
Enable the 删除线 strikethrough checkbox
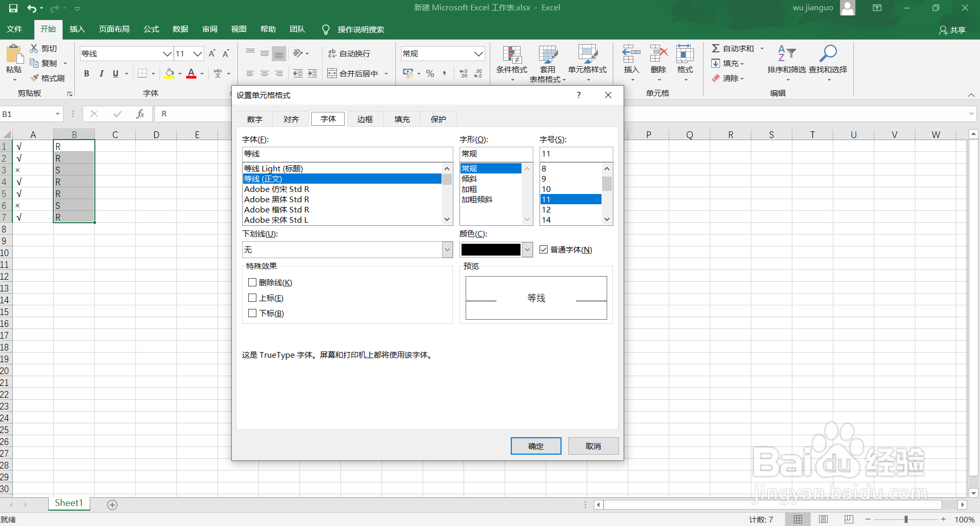point(252,282)
